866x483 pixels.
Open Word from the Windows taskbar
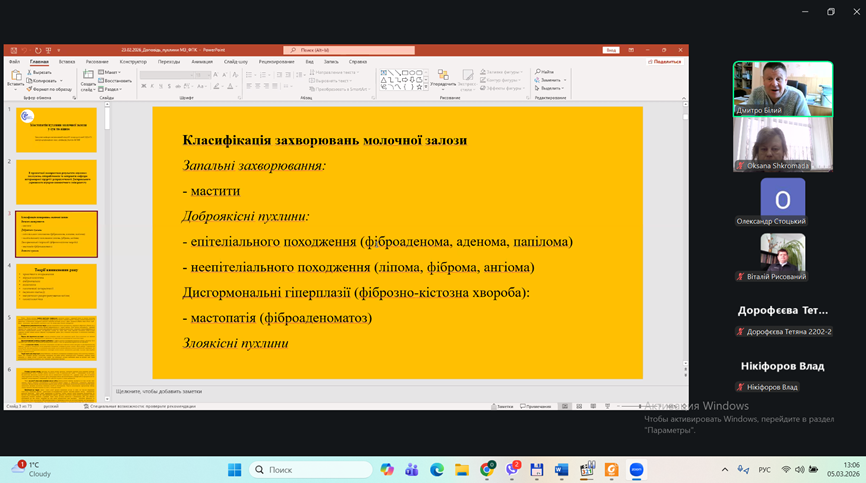(x=562, y=469)
